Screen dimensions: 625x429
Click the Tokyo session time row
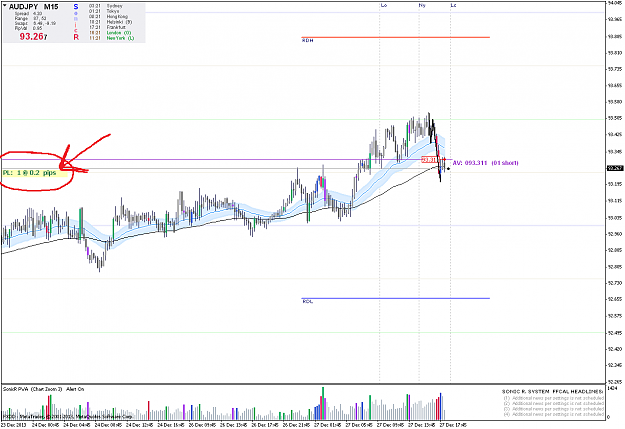point(104,11)
